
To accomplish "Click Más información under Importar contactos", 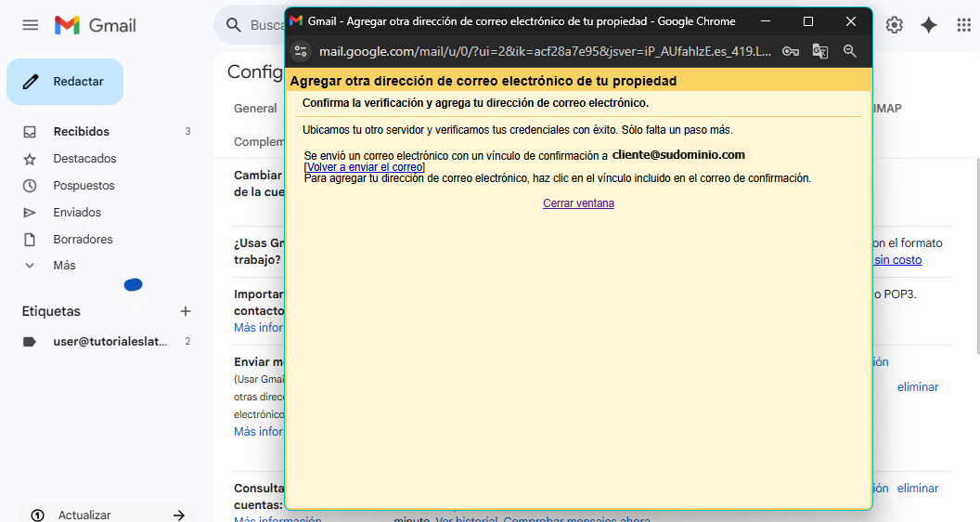I will click(259, 327).
